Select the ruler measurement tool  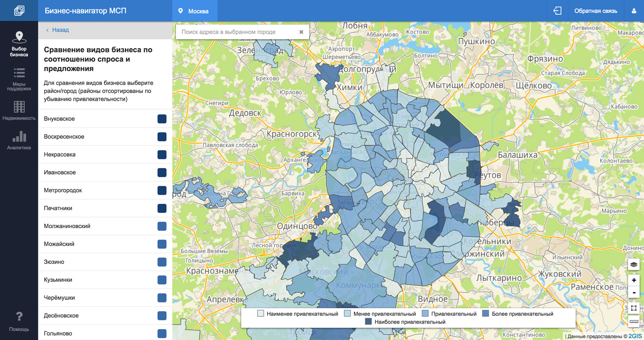click(x=634, y=321)
